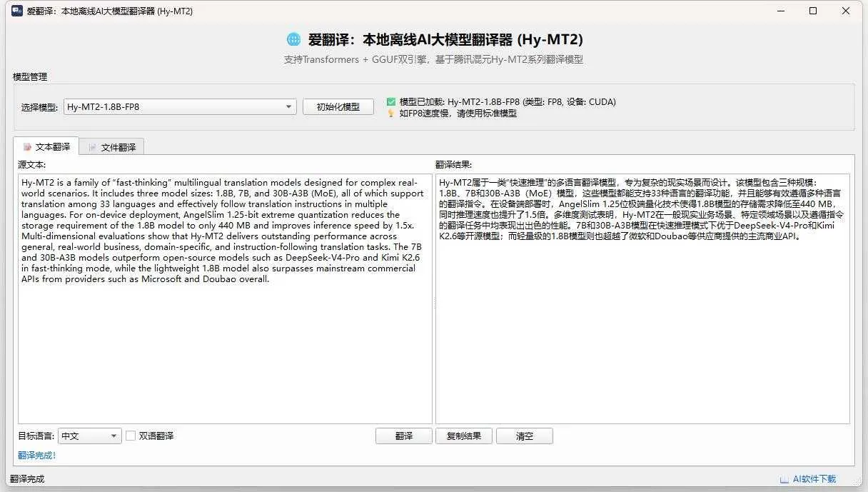Switch to the 文件翻译 tab
Viewport: 868px width, 492px height.
[x=112, y=147]
